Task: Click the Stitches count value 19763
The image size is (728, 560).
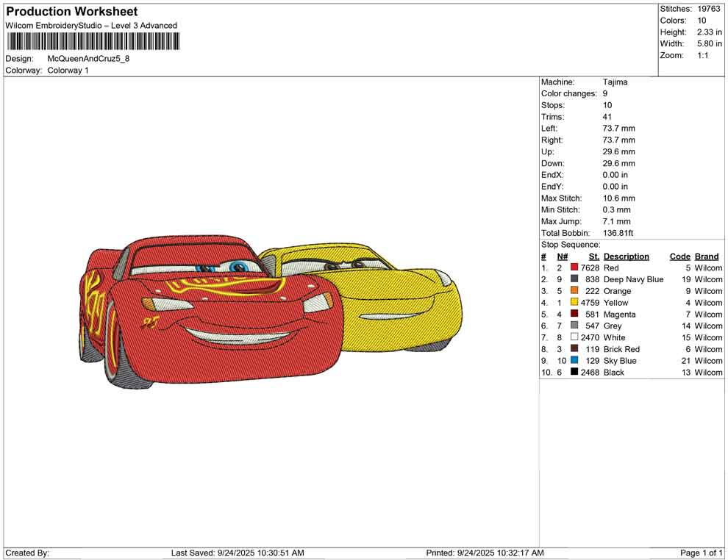Action: (x=710, y=9)
